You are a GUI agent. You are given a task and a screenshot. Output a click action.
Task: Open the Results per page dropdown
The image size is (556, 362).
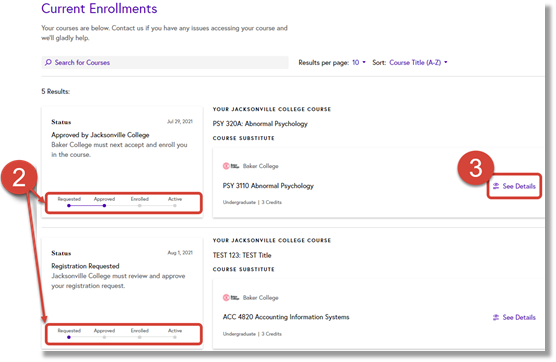click(359, 62)
